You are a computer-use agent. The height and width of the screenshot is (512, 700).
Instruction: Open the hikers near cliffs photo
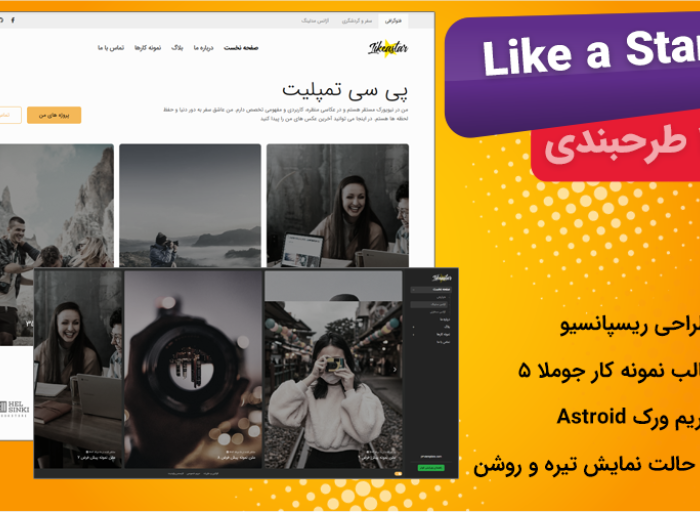coord(57,205)
